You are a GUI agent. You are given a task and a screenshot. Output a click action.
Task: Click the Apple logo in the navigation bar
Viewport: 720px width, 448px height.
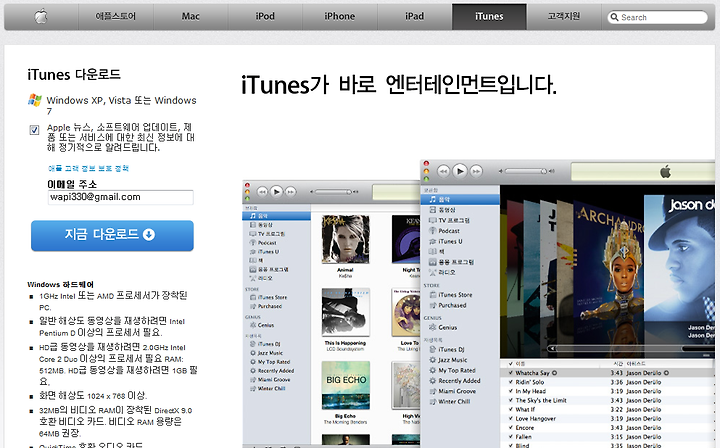click(x=41, y=17)
